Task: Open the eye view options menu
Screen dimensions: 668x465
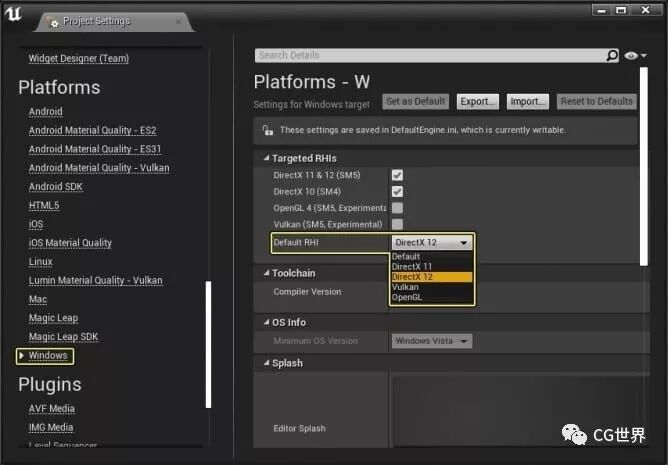Action: [635, 55]
